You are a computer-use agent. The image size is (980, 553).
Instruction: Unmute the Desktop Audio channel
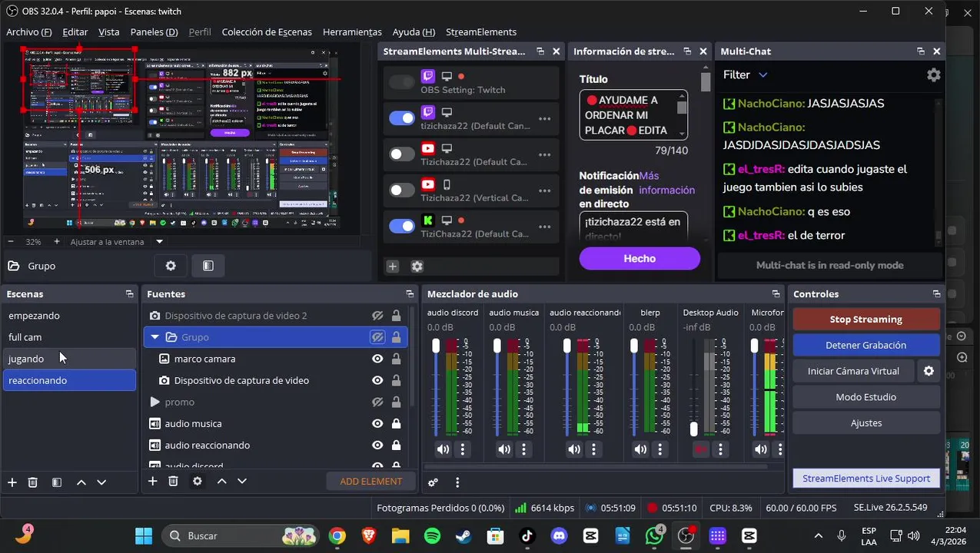pyautogui.click(x=700, y=449)
